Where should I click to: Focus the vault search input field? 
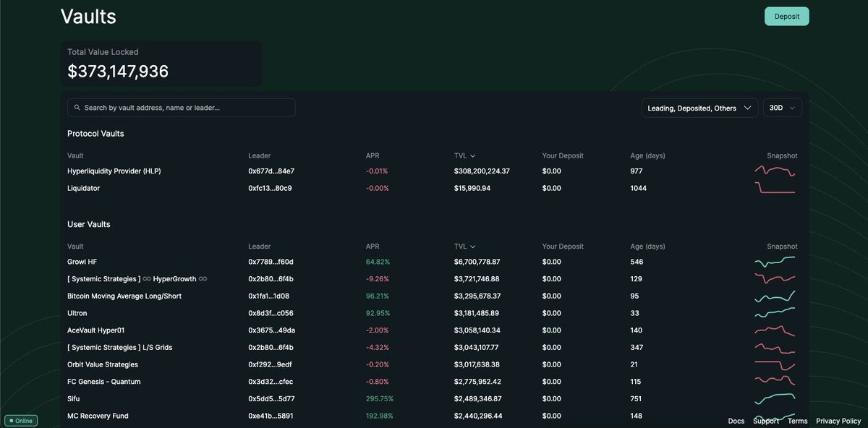tap(187, 108)
